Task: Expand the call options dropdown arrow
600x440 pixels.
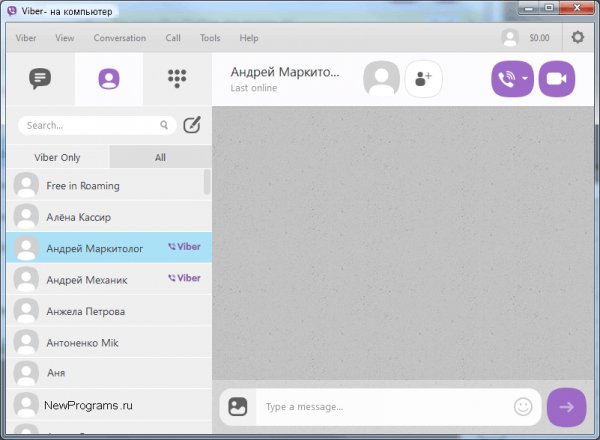Action: (x=525, y=78)
